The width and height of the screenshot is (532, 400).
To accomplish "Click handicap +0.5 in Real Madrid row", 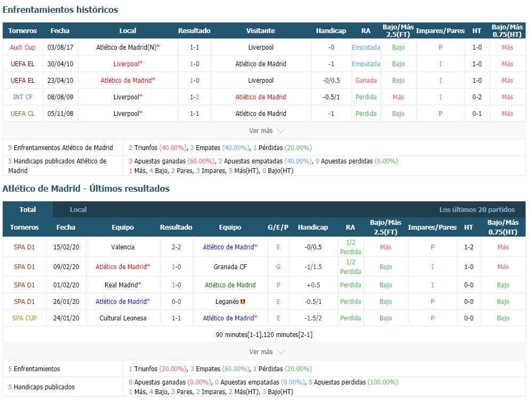I will coord(313,285).
